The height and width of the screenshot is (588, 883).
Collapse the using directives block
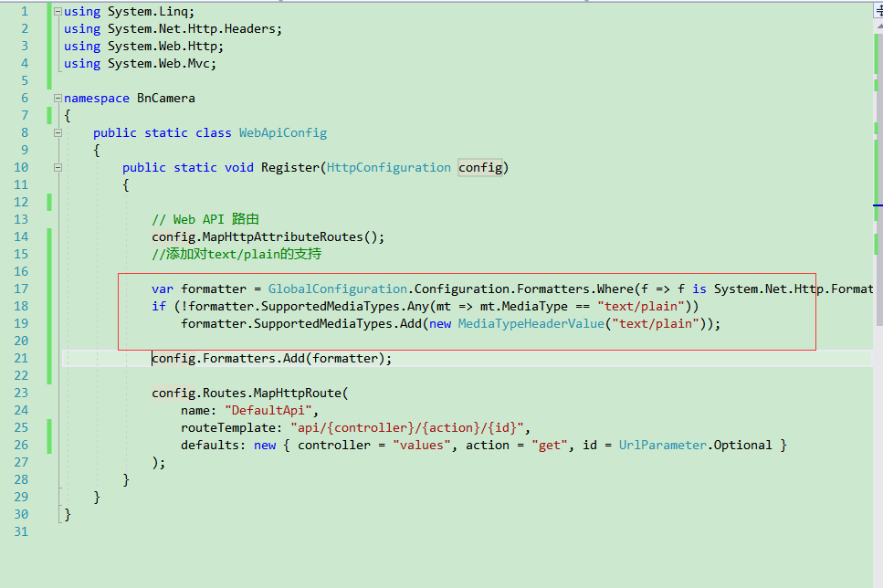click(x=58, y=11)
